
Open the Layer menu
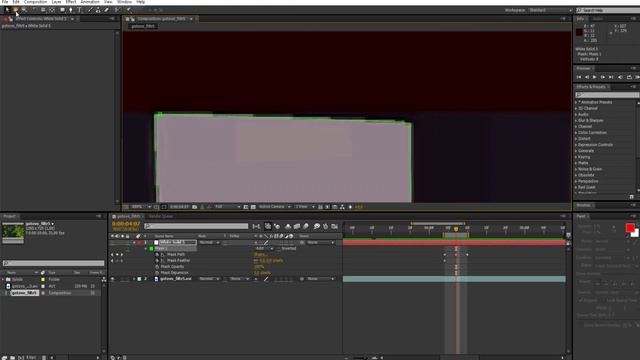coord(56,2)
